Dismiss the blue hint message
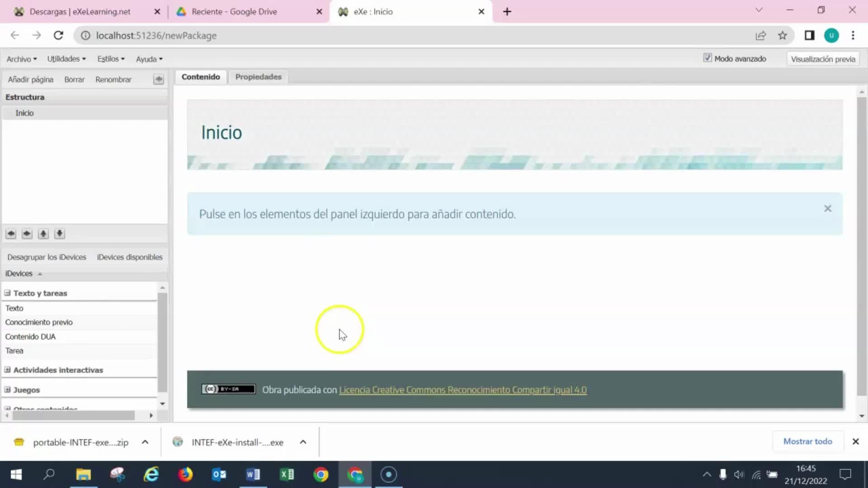 click(x=827, y=208)
